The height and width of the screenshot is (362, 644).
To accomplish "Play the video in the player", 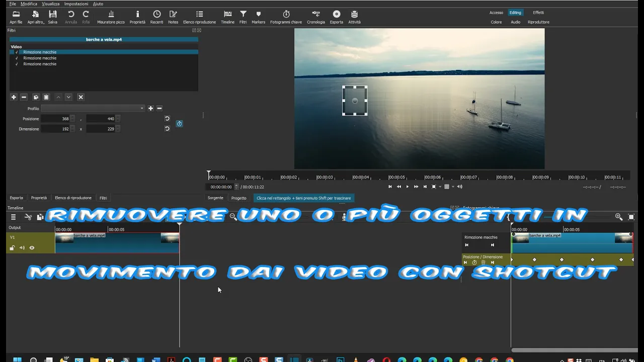I will [x=408, y=187].
